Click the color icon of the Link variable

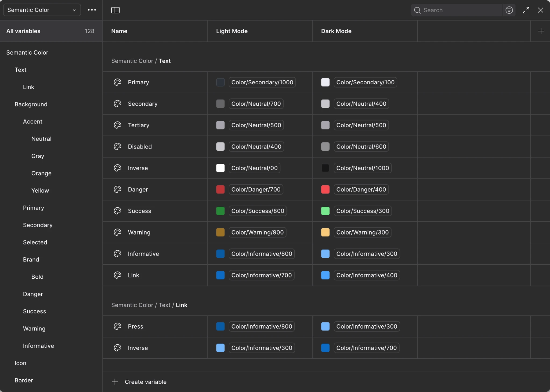117,275
